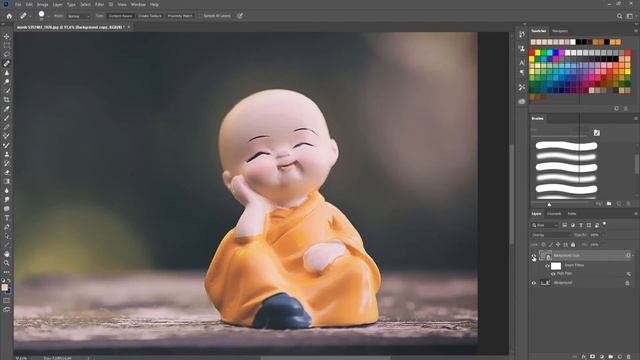Open the Layers panel flyout menu
This screenshot has width=640, height=360.
[x=636, y=213]
